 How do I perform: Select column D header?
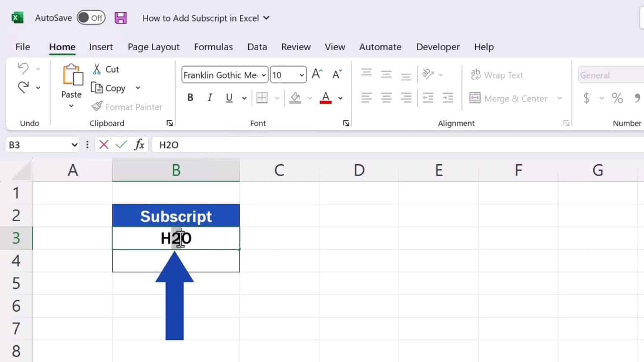(x=359, y=170)
